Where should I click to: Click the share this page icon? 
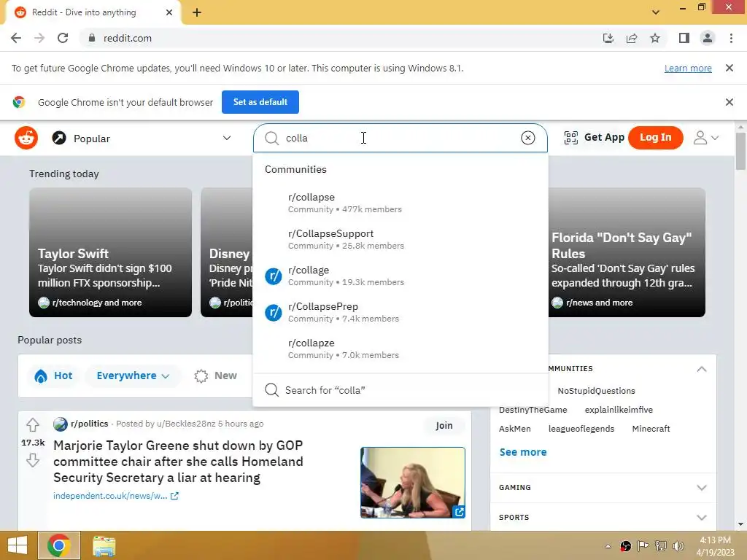pyautogui.click(x=632, y=38)
